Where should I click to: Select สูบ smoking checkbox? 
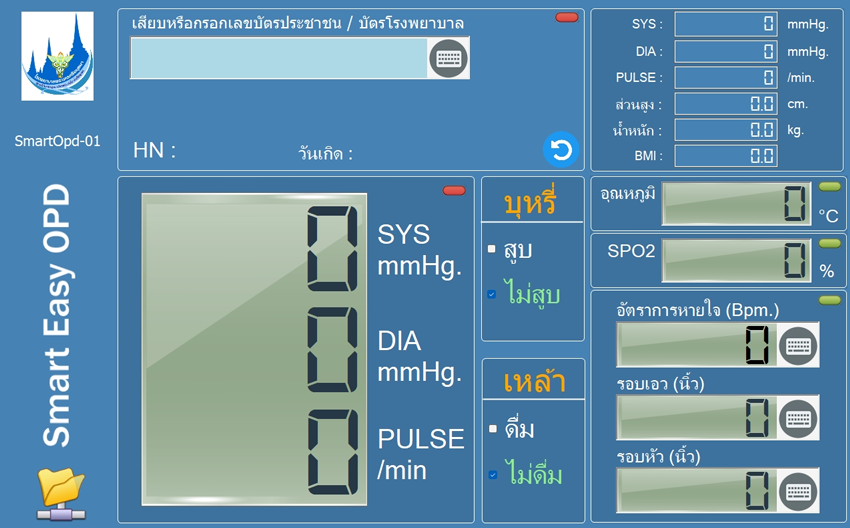[492, 249]
